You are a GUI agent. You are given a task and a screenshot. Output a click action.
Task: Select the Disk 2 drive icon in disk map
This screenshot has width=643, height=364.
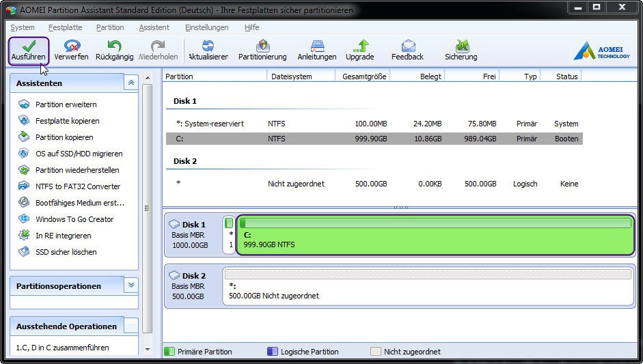pos(174,275)
